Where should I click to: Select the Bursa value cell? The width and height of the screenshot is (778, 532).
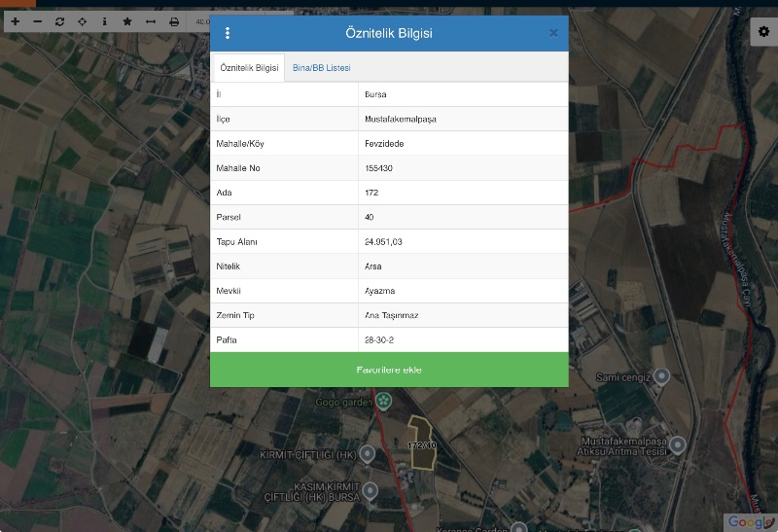click(464, 94)
